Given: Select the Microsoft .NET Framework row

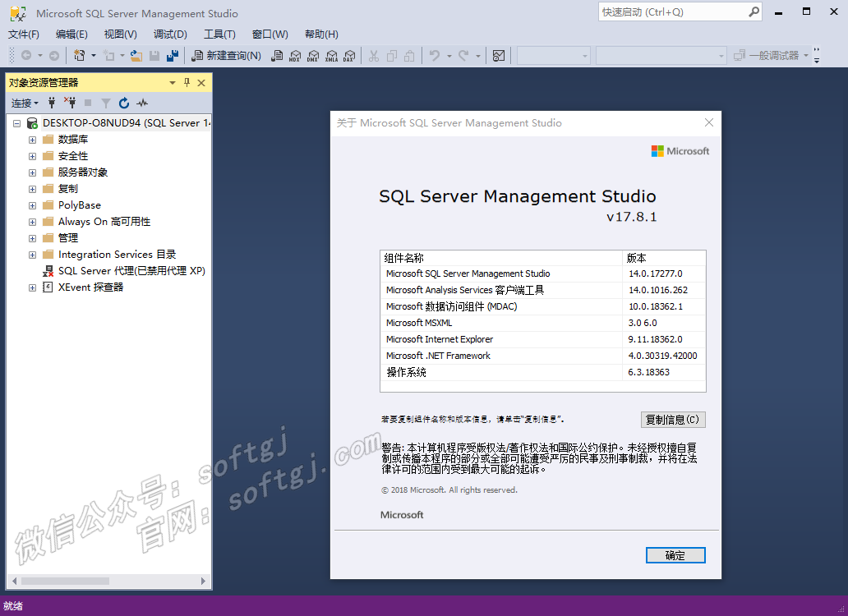Looking at the screenshot, I should tap(543, 356).
